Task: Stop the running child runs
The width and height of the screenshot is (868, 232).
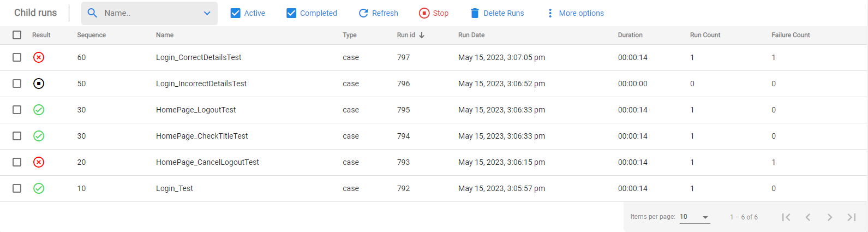Action: click(x=434, y=13)
